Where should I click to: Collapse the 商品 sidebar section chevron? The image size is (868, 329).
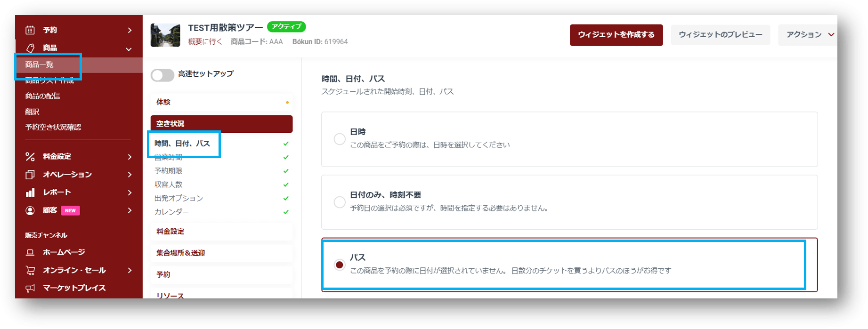[x=129, y=49]
